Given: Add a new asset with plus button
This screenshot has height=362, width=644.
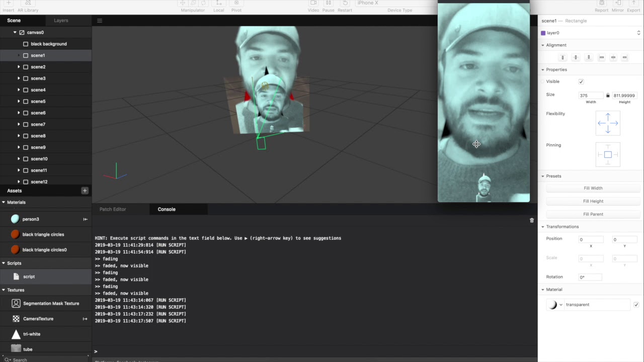Looking at the screenshot, I should click(85, 191).
